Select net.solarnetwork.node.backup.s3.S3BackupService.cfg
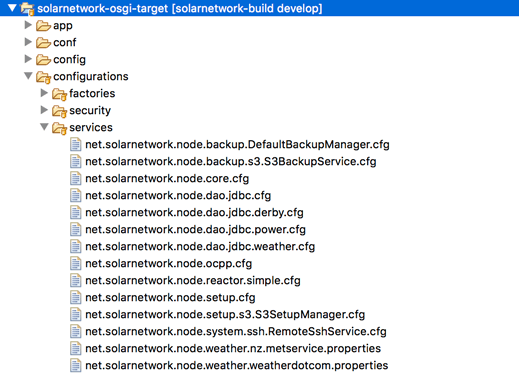 point(231,162)
